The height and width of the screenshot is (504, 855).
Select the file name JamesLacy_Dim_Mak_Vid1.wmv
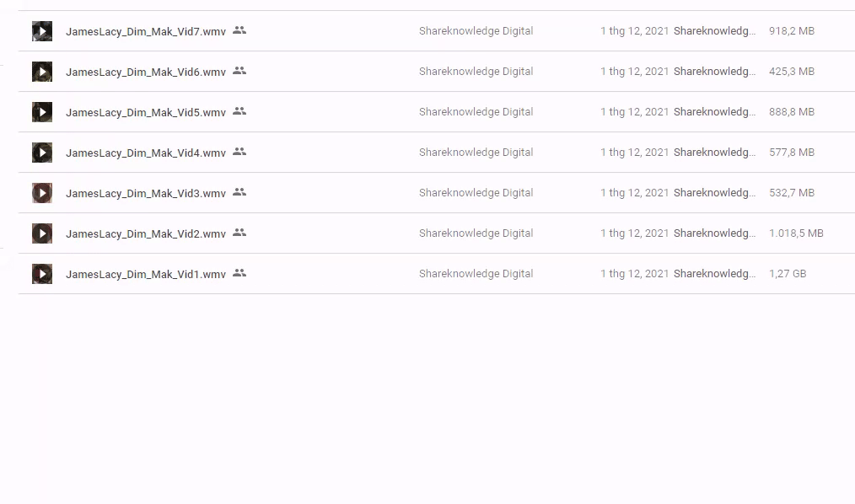point(146,274)
